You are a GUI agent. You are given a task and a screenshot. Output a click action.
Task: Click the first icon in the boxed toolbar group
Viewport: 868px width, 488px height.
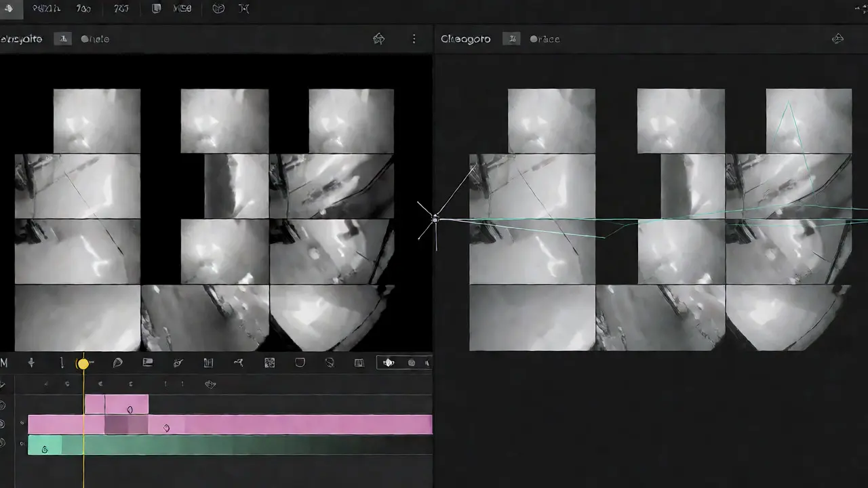tap(389, 363)
